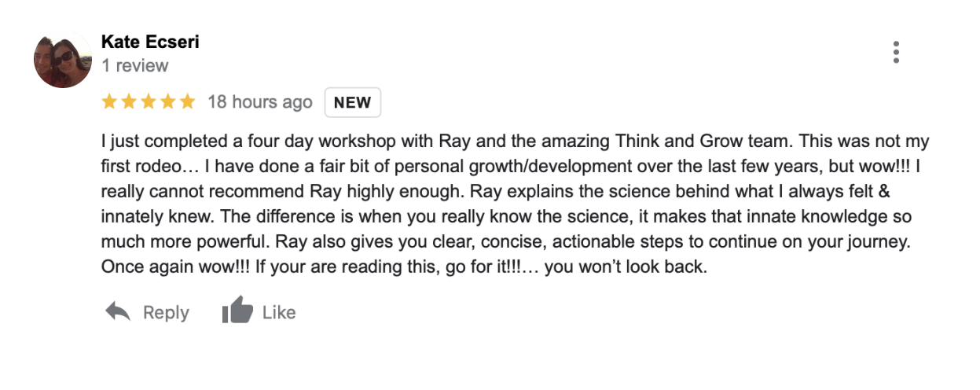The width and height of the screenshot is (980, 390).
Task: Open Kate Ecseri's profile photo
Action: [63, 60]
